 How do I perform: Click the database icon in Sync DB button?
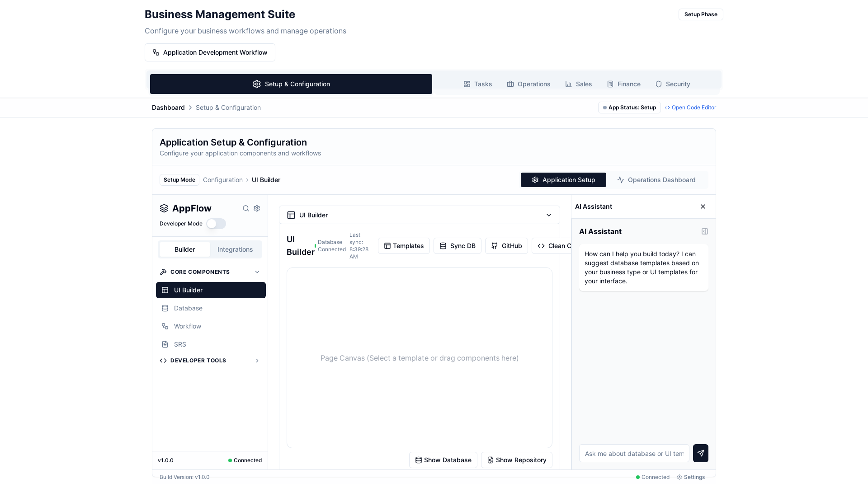[x=443, y=246]
